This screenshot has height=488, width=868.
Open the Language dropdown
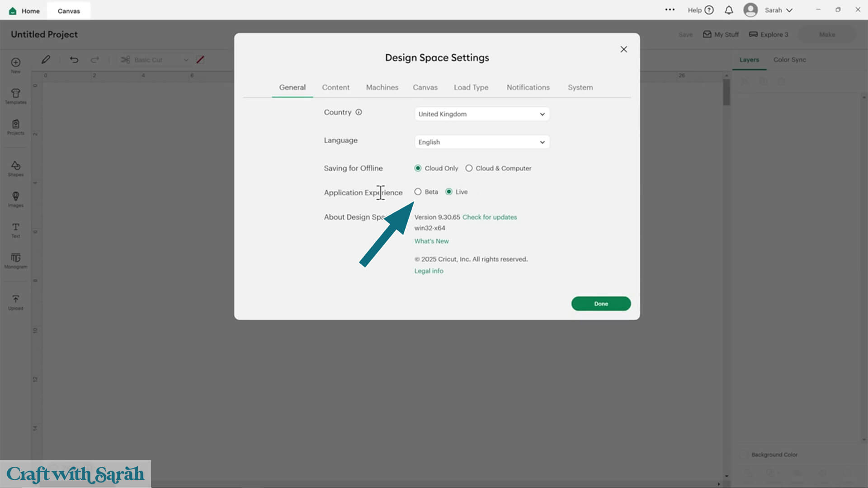point(481,142)
